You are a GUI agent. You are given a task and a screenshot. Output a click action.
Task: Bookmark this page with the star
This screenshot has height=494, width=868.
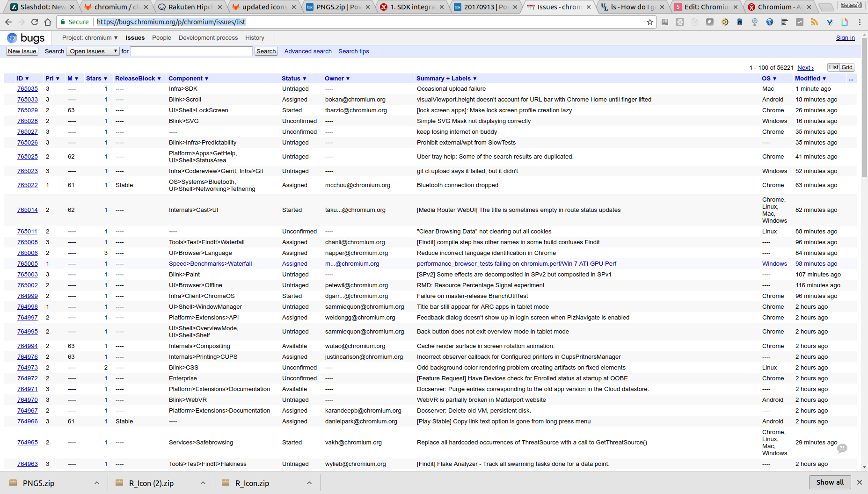coord(649,22)
